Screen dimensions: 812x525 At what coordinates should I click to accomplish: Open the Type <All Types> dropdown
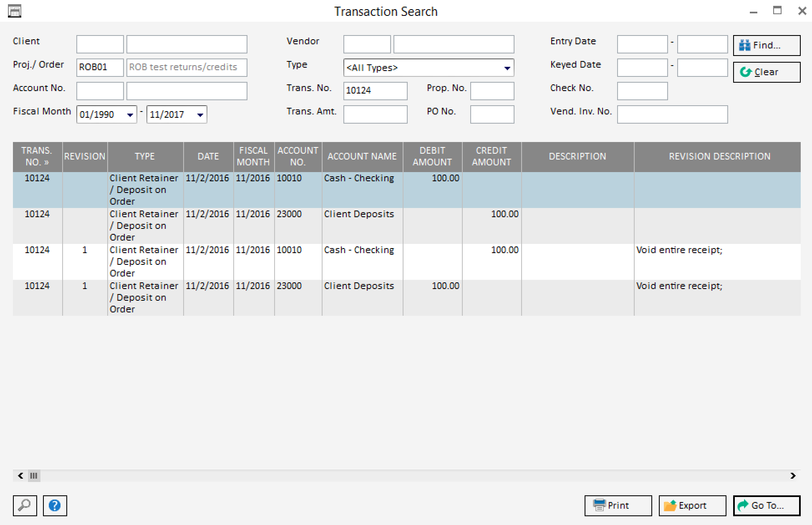(x=507, y=68)
